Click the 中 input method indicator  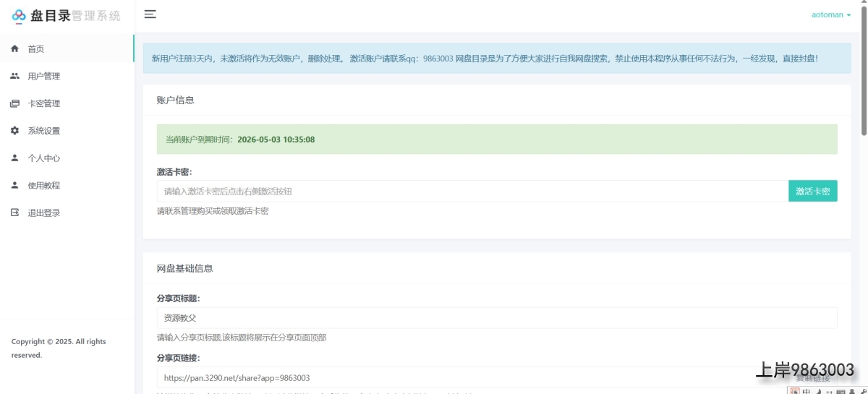(807, 390)
